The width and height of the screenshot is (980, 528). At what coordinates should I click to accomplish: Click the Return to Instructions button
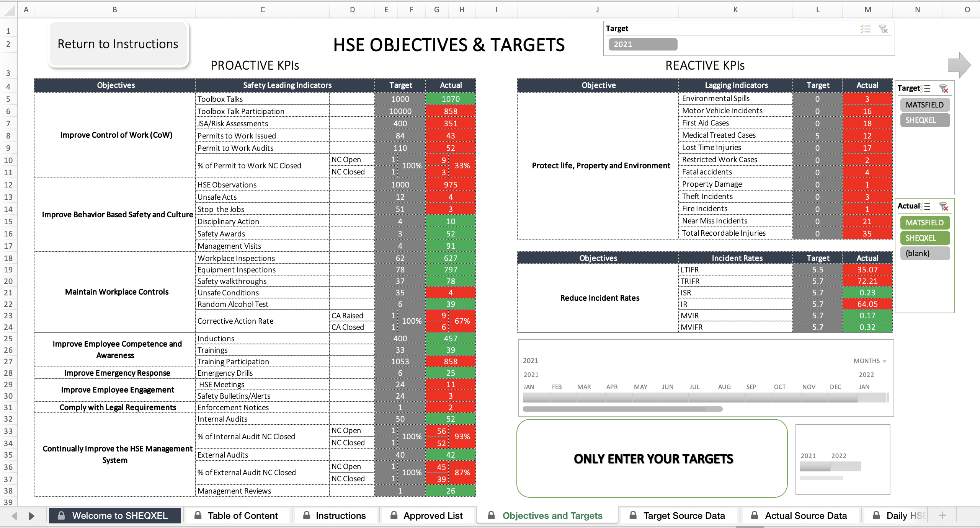118,44
